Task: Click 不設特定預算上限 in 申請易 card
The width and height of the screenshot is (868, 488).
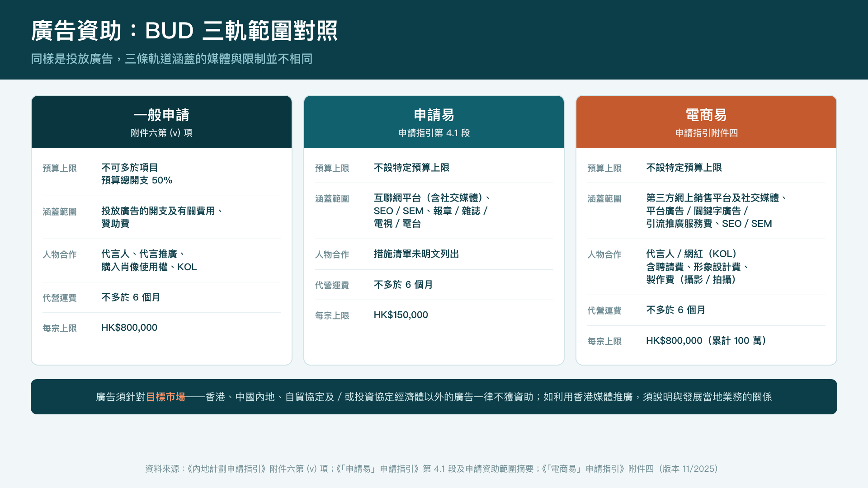Action: click(x=411, y=168)
